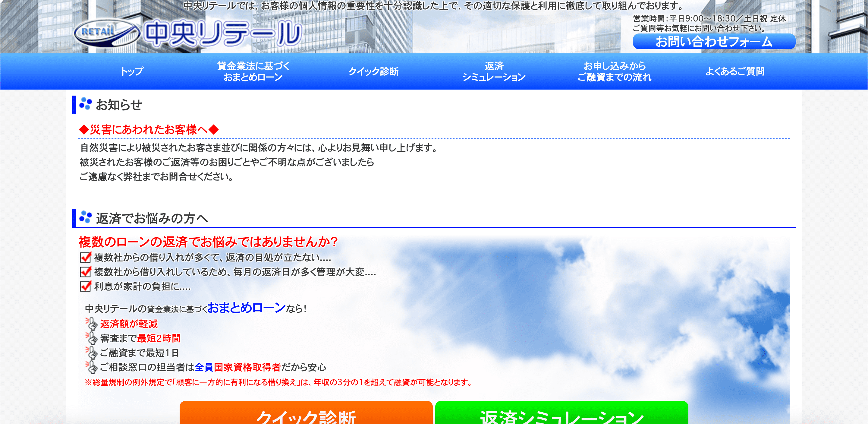Click the blue dots icon beside お知らせ
The height and width of the screenshot is (424, 868).
click(x=86, y=104)
